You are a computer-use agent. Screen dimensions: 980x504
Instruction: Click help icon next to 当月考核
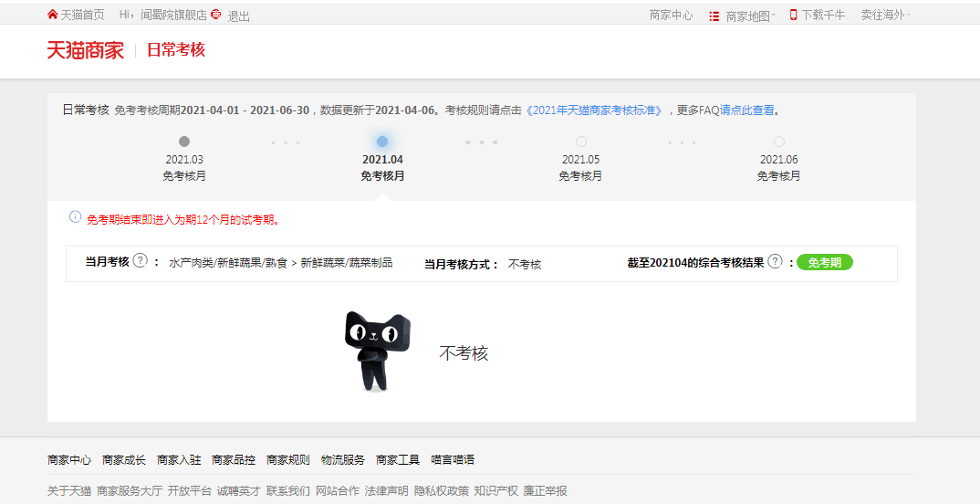pyautogui.click(x=141, y=261)
